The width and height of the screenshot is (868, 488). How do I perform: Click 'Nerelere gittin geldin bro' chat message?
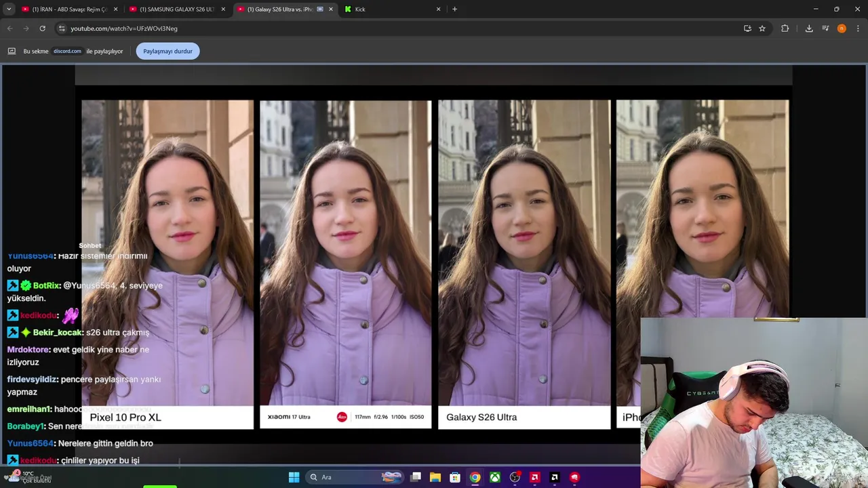pos(106,443)
